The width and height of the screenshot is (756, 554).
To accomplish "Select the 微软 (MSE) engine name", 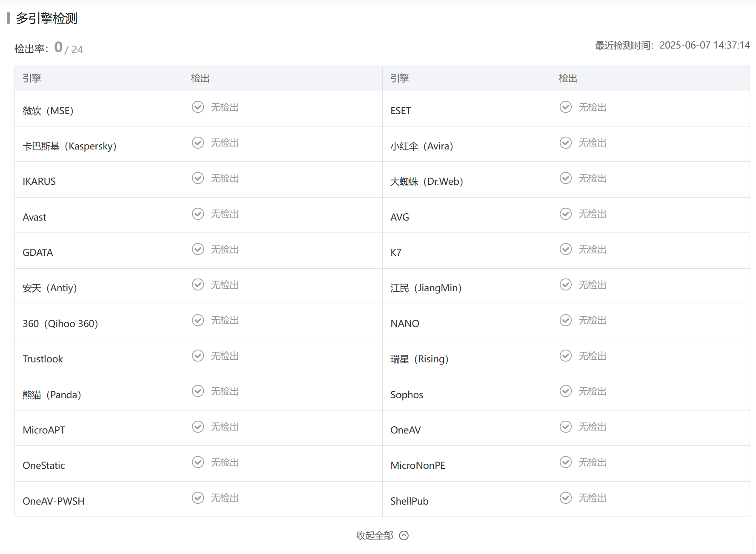I will pyautogui.click(x=48, y=111).
